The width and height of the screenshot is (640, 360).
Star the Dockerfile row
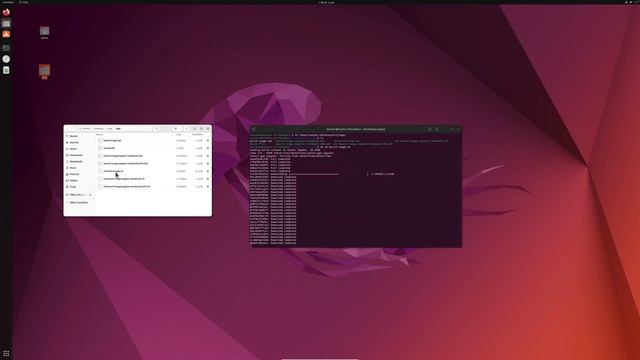pos(208,148)
